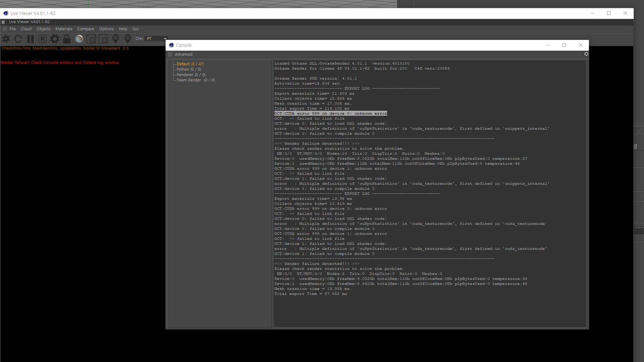Enable the pick focus F pin icon

[x=115, y=39]
